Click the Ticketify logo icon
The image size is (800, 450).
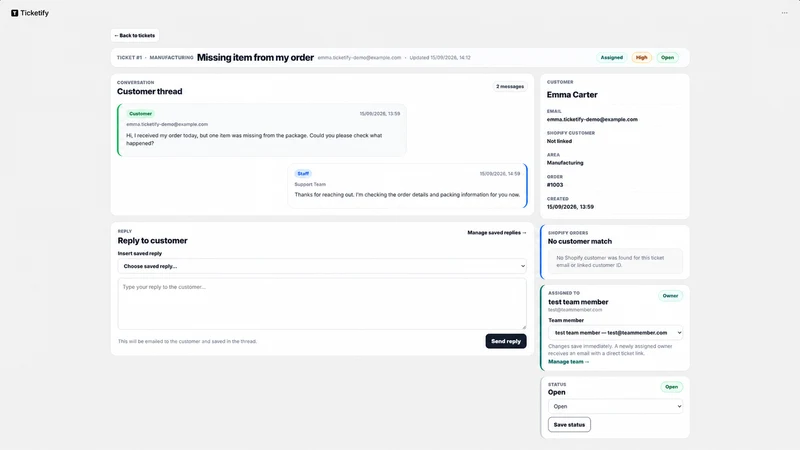[x=14, y=13]
